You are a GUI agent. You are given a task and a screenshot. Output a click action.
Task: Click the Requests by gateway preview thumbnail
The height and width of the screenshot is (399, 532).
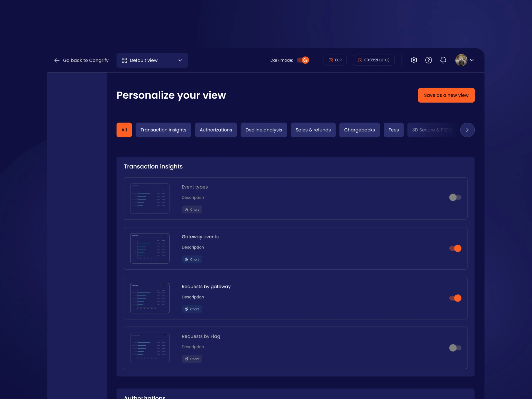(150, 298)
